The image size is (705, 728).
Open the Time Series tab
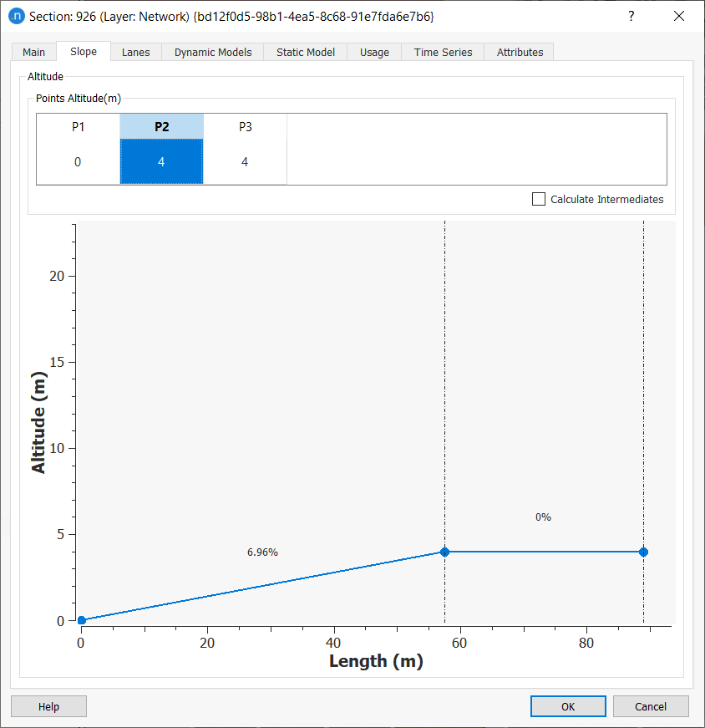(443, 52)
